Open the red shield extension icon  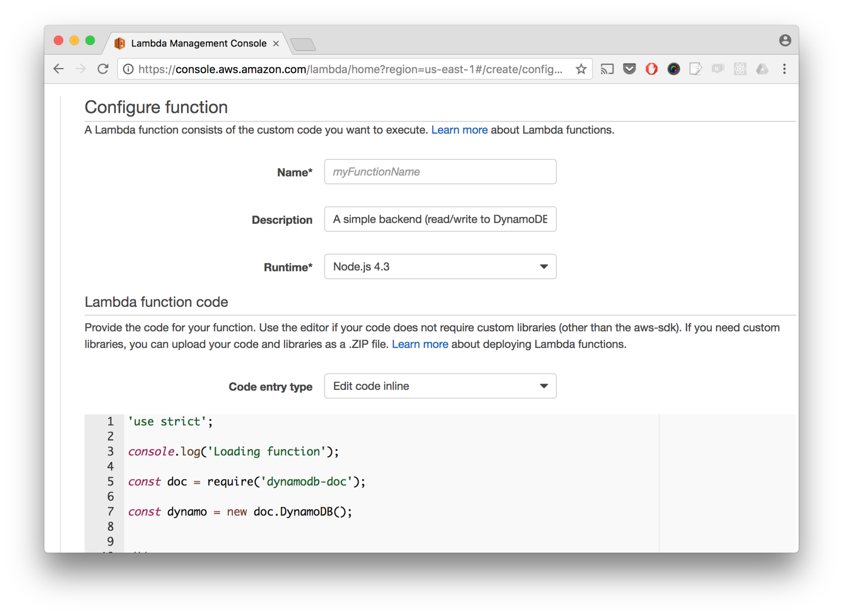pyautogui.click(x=651, y=69)
